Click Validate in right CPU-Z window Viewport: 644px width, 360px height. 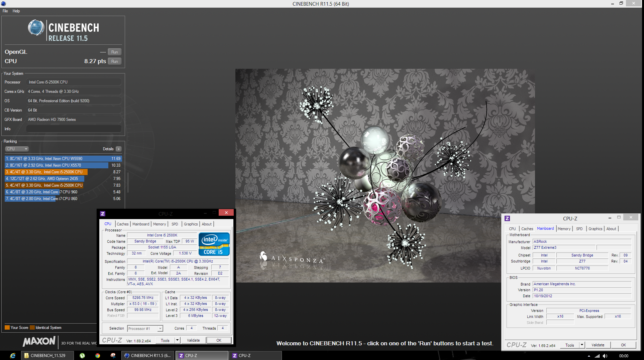click(598, 345)
